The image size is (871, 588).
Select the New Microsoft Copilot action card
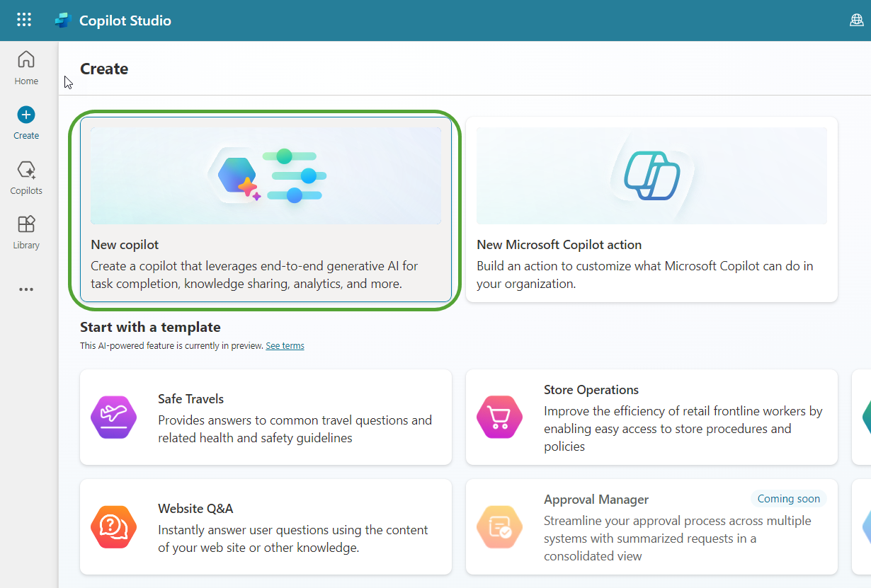tap(651, 264)
